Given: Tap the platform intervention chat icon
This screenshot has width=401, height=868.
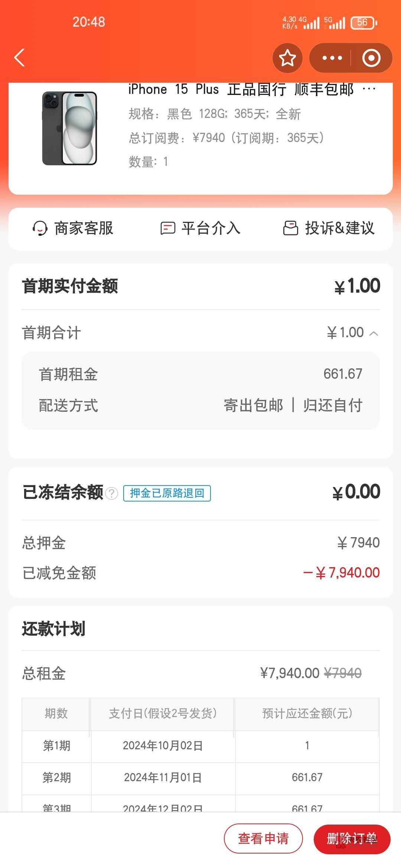Looking at the screenshot, I should click(x=167, y=228).
